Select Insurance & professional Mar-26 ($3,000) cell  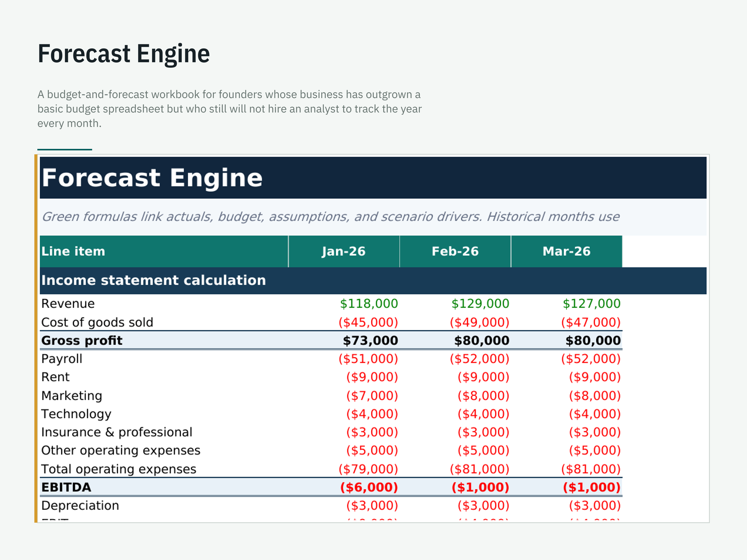595,432
